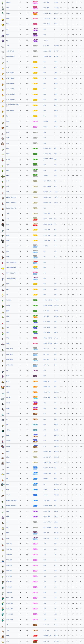Open the Luxray sprite in the 伦琴猫 row
This screenshot has height=644, width=84.
(x=3, y=241)
